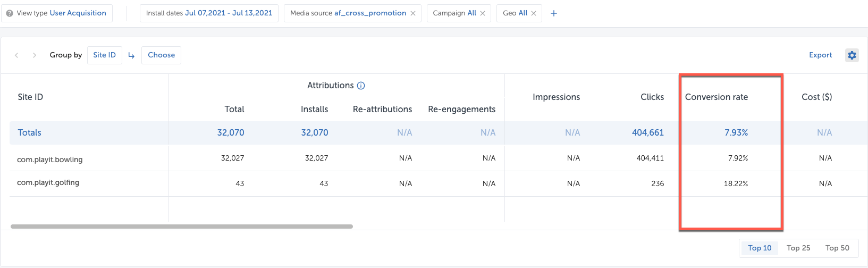The image size is (868, 268).
Task: Open table settings gear icon
Action: point(852,55)
